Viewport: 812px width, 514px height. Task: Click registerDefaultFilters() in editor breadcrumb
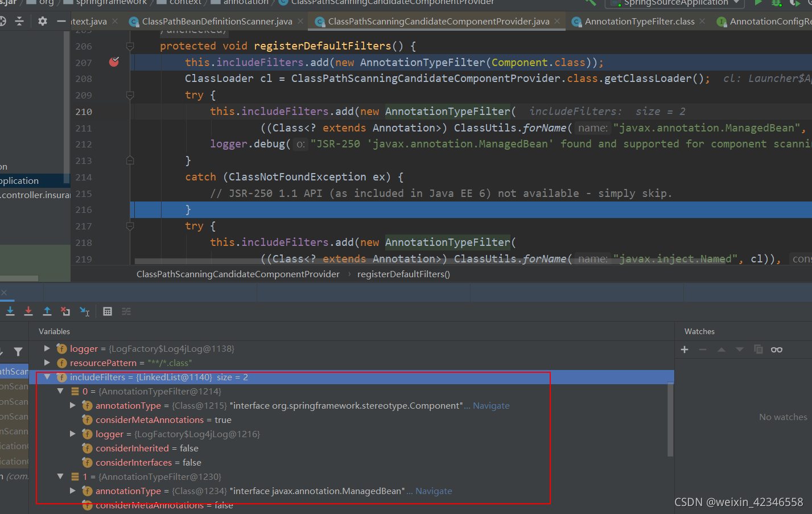click(403, 274)
